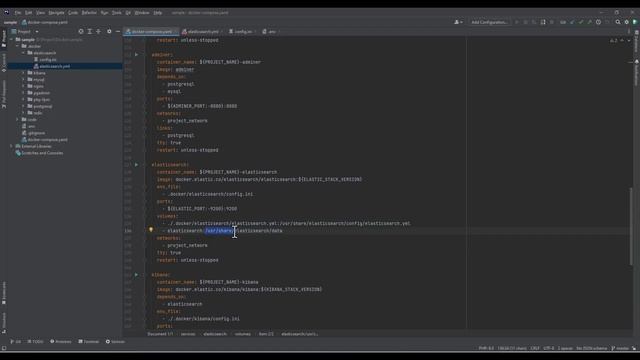
Task: Expand the code folder
Action: (18, 120)
